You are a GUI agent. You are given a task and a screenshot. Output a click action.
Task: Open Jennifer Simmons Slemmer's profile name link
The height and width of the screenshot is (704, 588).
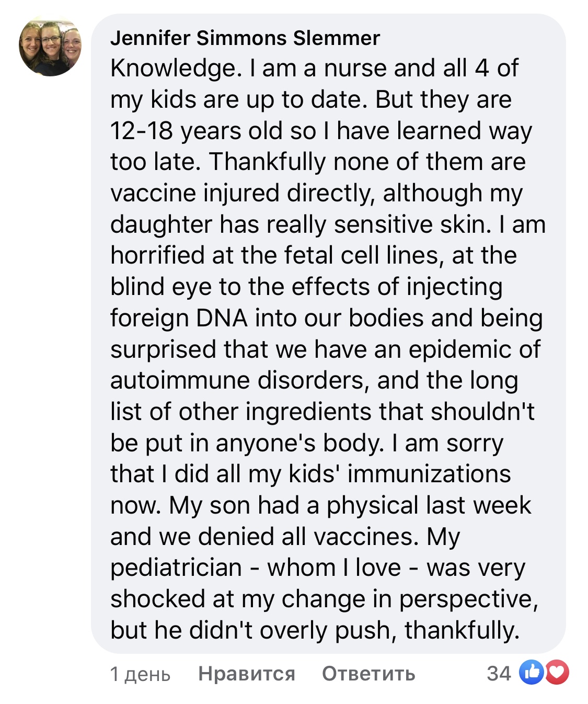[x=245, y=38]
